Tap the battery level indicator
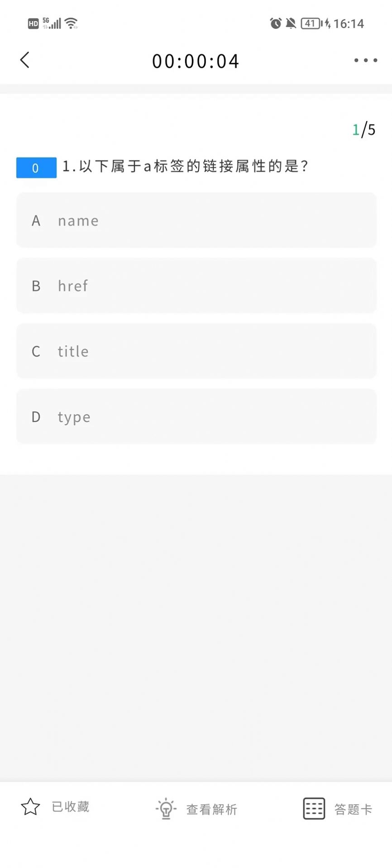 tap(311, 23)
